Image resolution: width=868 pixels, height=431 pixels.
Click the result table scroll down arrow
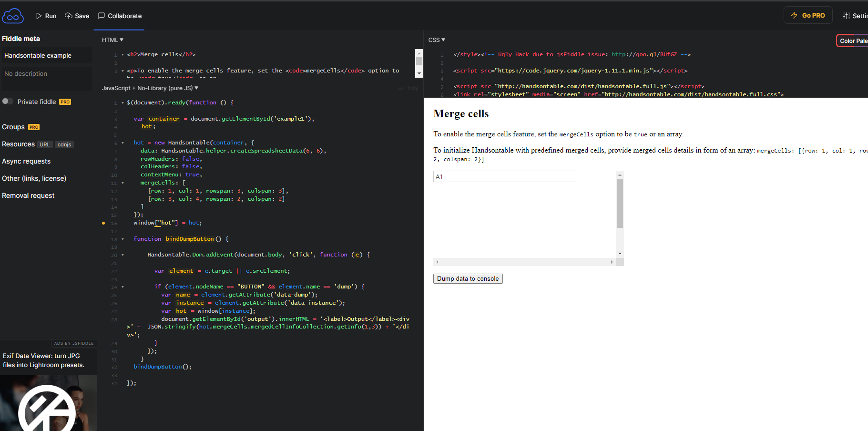[x=620, y=254]
